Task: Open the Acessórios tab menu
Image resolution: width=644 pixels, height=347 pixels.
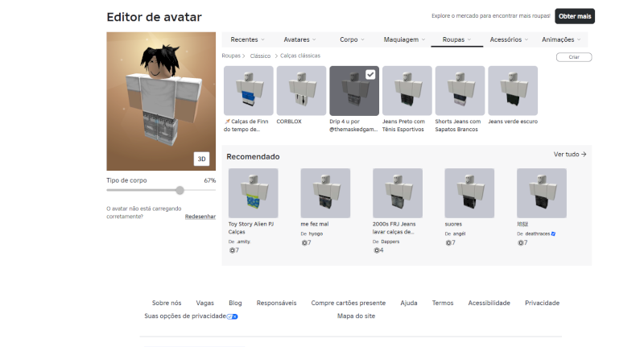Action: coord(509,39)
